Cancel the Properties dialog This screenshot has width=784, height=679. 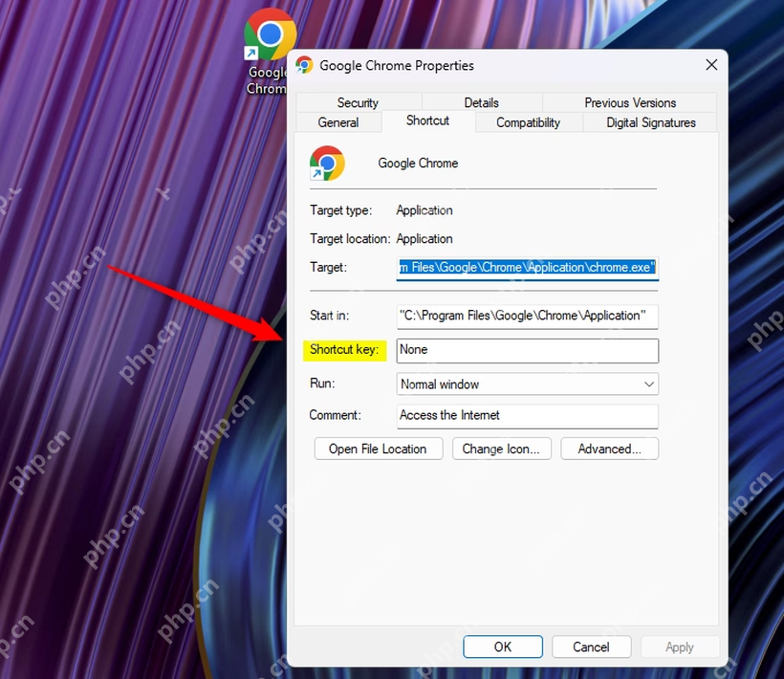coord(591,647)
